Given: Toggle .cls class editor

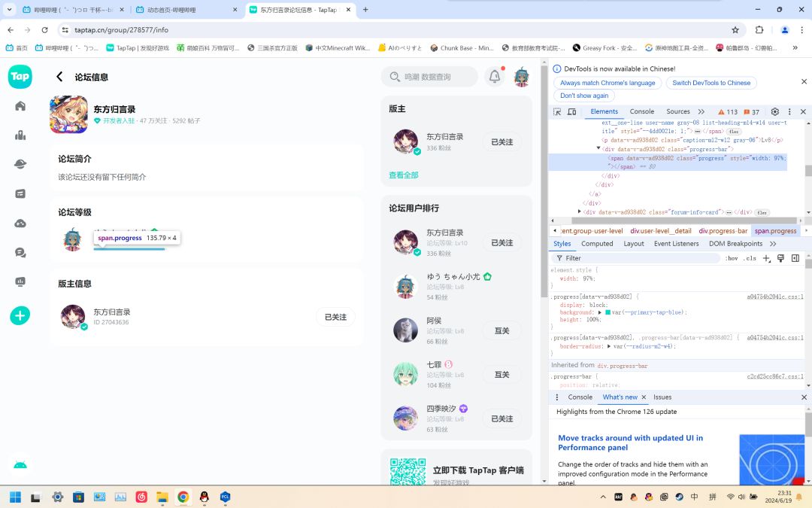Looking at the screenshot, I should coord(750,258).
